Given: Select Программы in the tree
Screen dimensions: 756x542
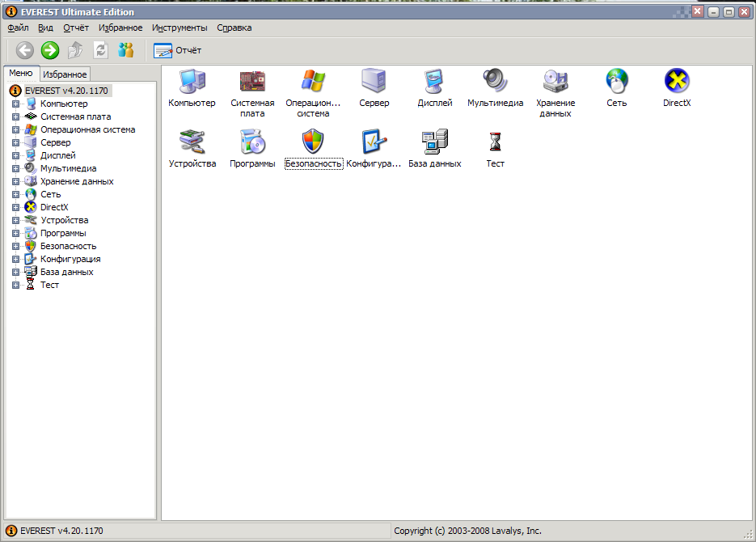Looking at the screenshot, I should [x=63, y=234].
